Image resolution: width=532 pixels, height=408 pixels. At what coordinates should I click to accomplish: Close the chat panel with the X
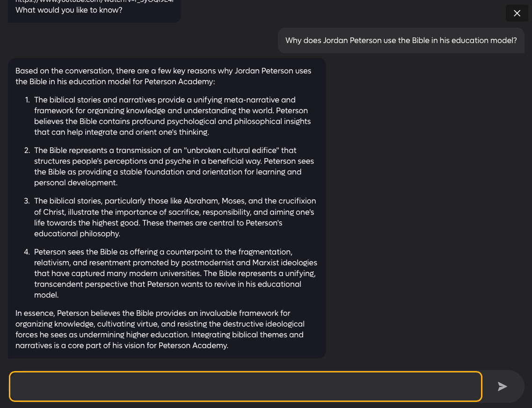click(517, 13)
